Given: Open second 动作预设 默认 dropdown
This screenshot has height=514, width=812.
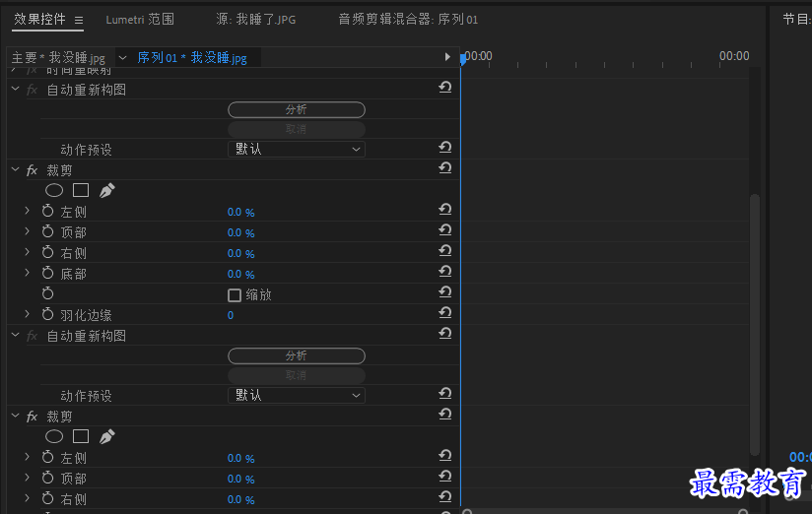Looking at the screenshot, I should pos(297,396).
